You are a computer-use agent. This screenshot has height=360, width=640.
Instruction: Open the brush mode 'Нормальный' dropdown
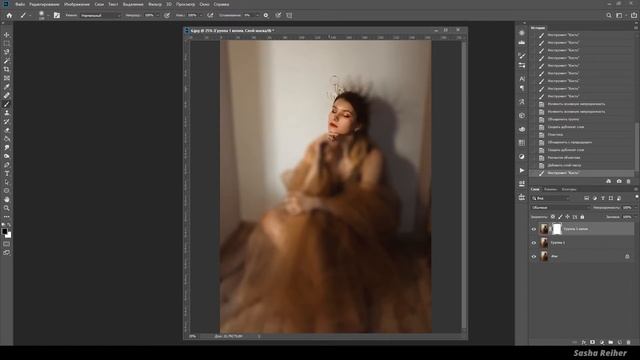coord(100,15)
